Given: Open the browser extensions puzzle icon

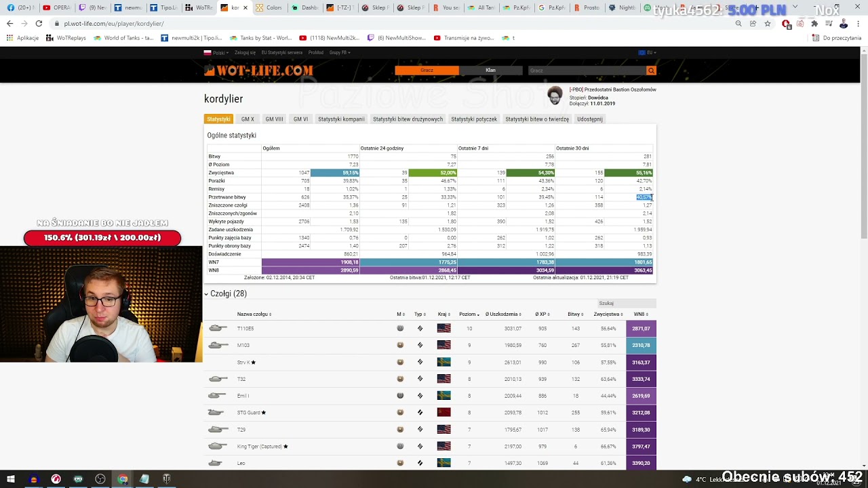Looking at the screenshot, I should tap(814, 23).
